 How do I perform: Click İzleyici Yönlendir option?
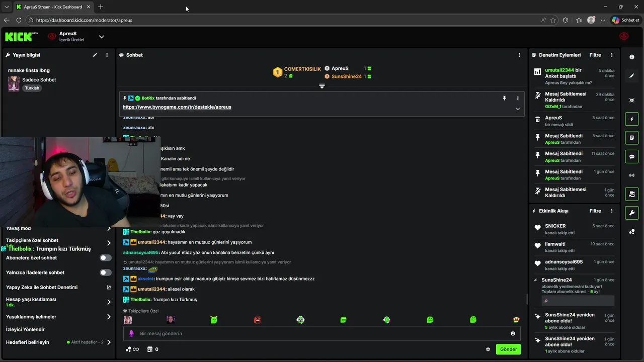pos(25,330)
